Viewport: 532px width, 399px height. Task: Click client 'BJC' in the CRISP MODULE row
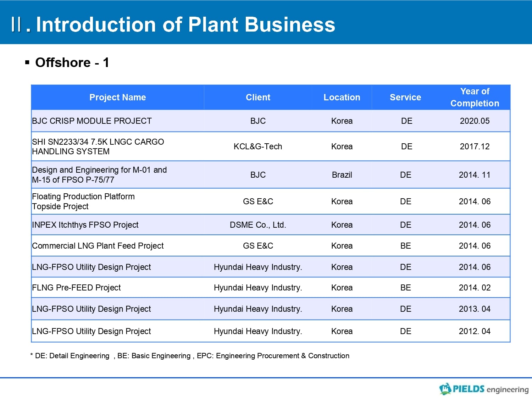point(258,121)
